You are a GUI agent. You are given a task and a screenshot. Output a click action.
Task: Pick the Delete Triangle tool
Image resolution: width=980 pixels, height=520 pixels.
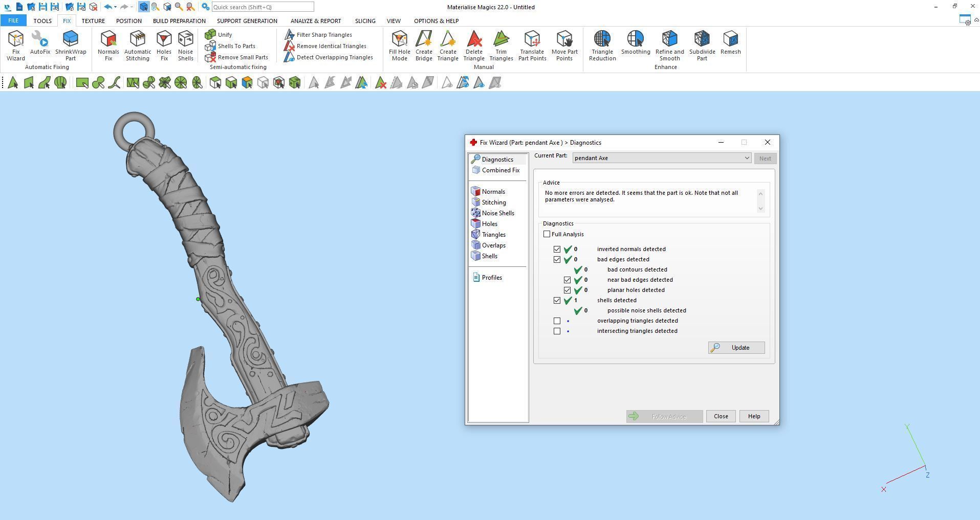(x=474, y=46)
